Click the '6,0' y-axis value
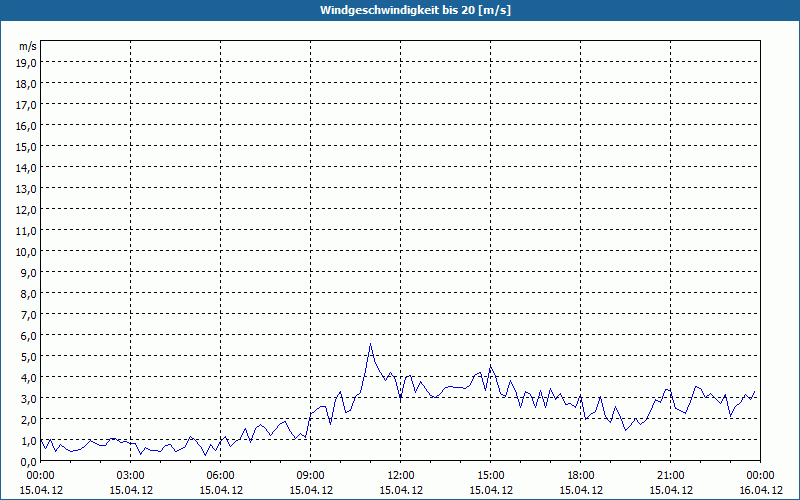 pyautogui.click(x=29, y=336)
